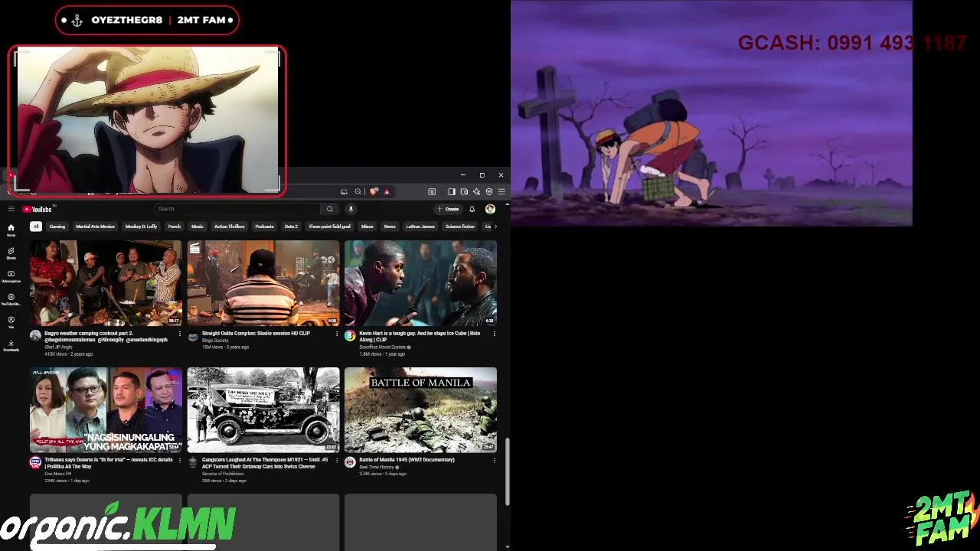Select the Martial Arts Movies chip
Image resolution: width=980 pixels, height=551 pixels.
95,227
